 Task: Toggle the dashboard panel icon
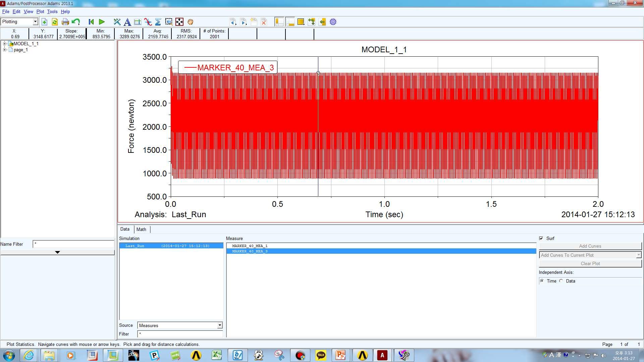(290, 22)
